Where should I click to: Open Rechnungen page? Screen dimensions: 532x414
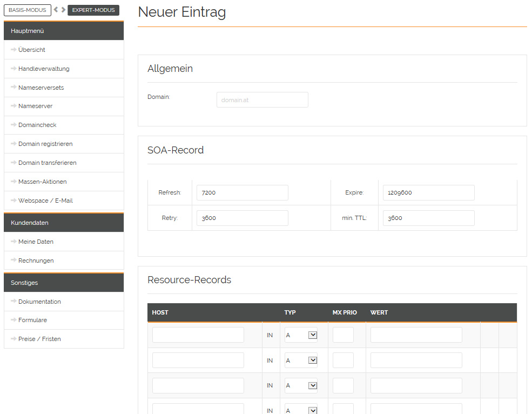tap(64, 261)
